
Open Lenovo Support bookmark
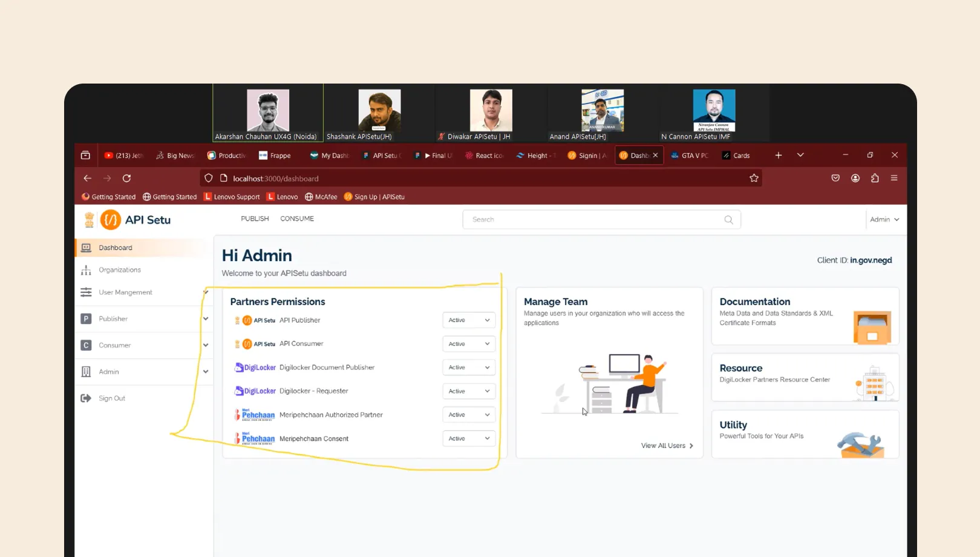point(232,197)
